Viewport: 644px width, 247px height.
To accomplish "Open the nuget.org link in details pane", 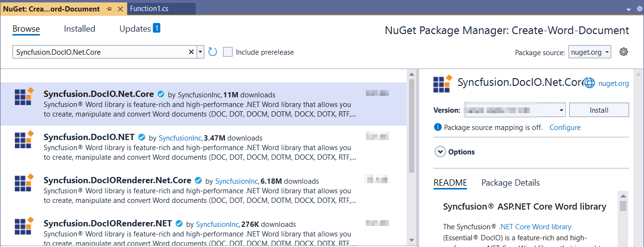I will 614,83.
